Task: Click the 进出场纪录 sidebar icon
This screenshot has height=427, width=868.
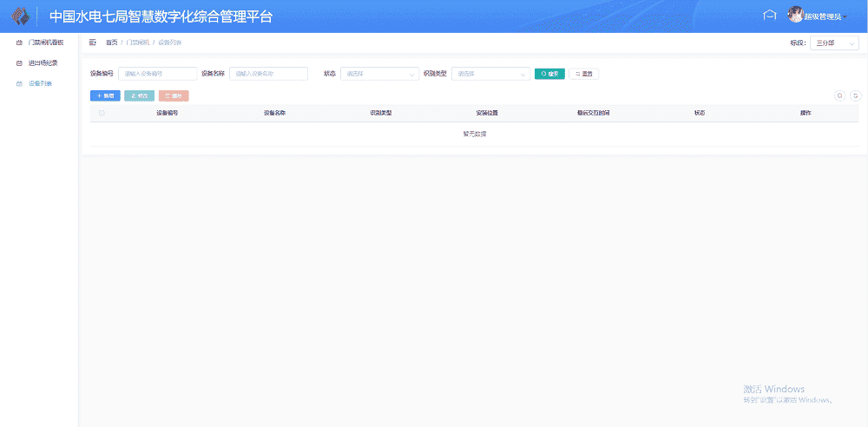Action: point(20,62)
